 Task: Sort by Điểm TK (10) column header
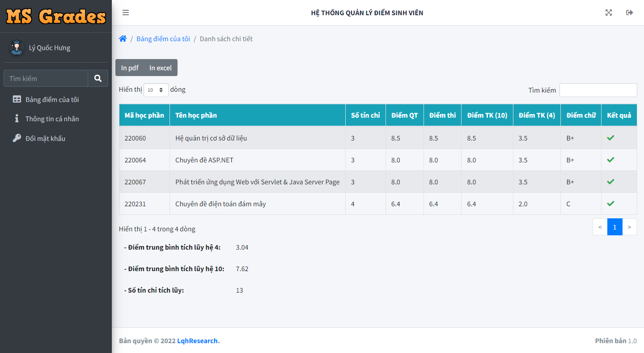pyautogui.click(x=487, y=115)
